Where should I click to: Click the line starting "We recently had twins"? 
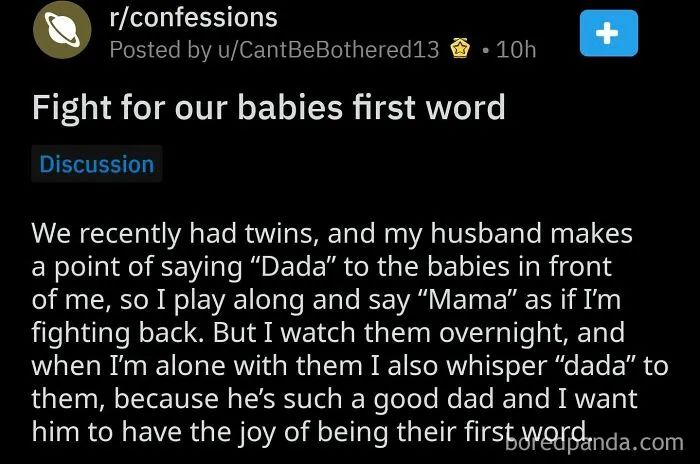(332, 234)
